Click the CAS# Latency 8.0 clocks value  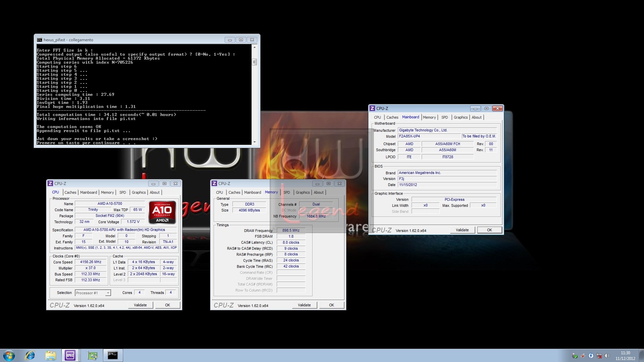coord(291,243)
